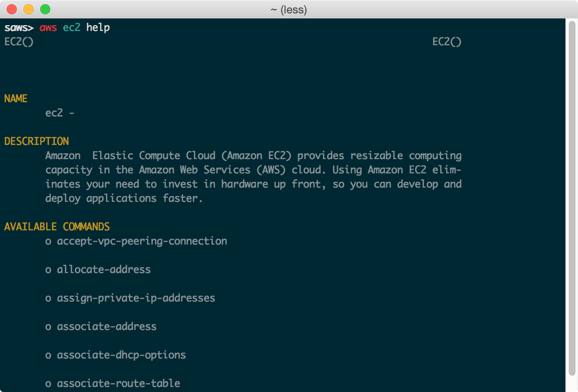The height and width of the screenshot is (392, 578).
Task: Click the NAME section heading
Action: (16, 98)
